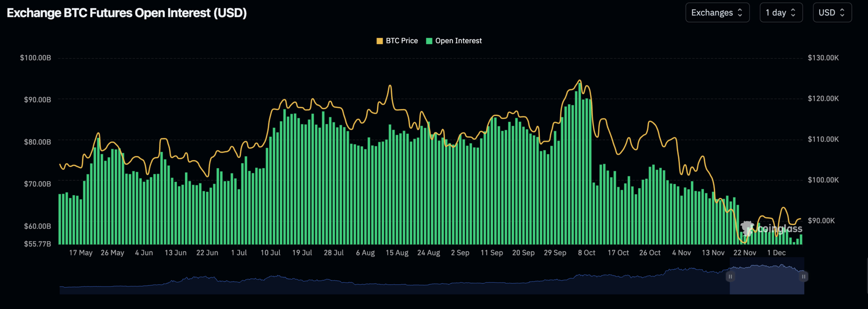868x309 pixels.
Task: Click the up-down chevron icon beside Exchanges
Action: click(x=740, y=13)
